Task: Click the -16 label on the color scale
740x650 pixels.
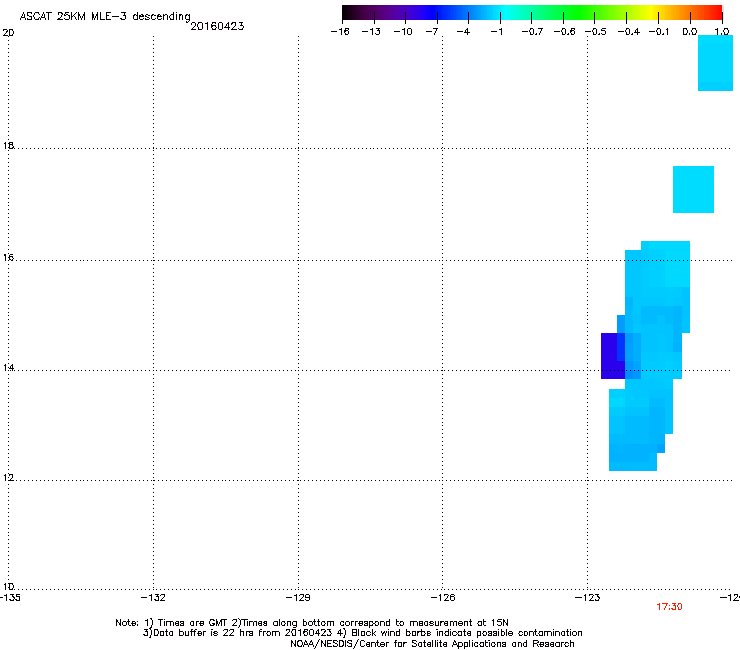Action: point(340,32)
